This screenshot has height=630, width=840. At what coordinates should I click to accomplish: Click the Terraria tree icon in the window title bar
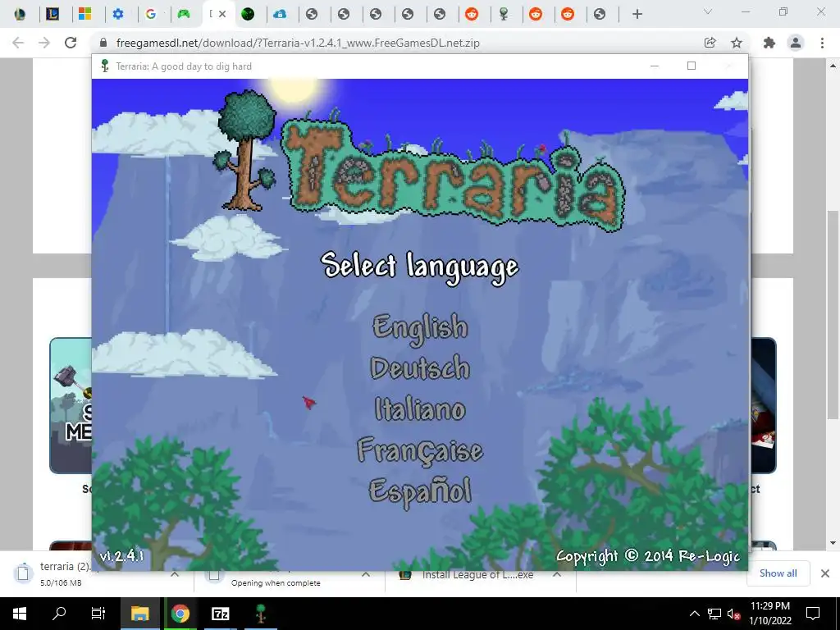[x=105, y=66]
